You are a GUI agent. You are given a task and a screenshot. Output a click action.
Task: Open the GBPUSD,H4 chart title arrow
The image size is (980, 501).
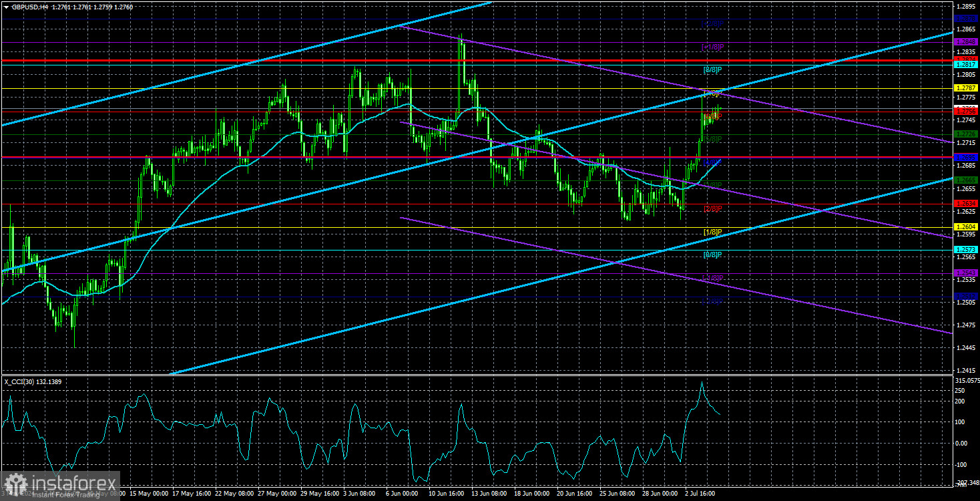6,6
